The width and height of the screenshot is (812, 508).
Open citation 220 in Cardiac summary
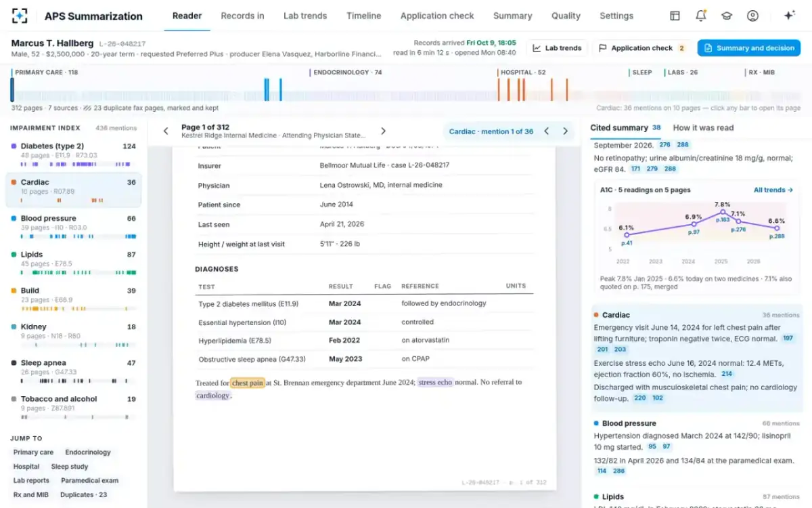click(x=639, y=398)
